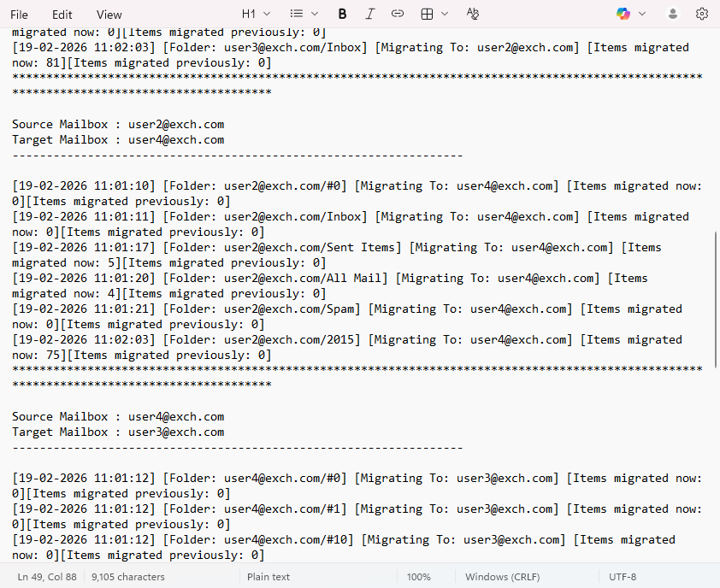Expand the H1 heading style dropdown
The width and height of the screenshot is (720, 588).
[256, 14]
